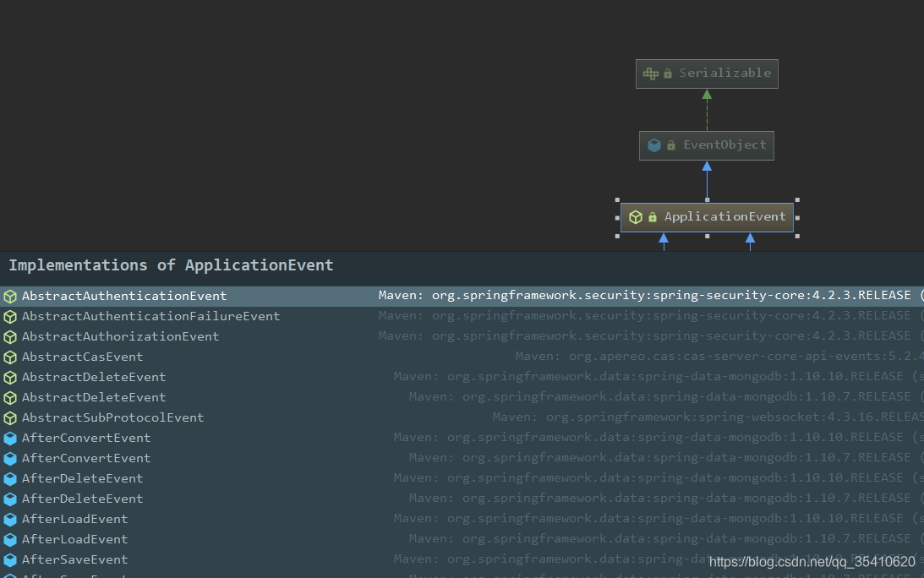Click the icon next to AbstractAuthorizationEvent

click(x=10, y=337)
